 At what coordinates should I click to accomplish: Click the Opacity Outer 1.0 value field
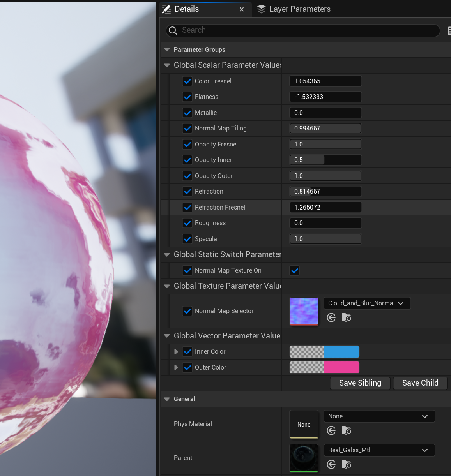325,176
